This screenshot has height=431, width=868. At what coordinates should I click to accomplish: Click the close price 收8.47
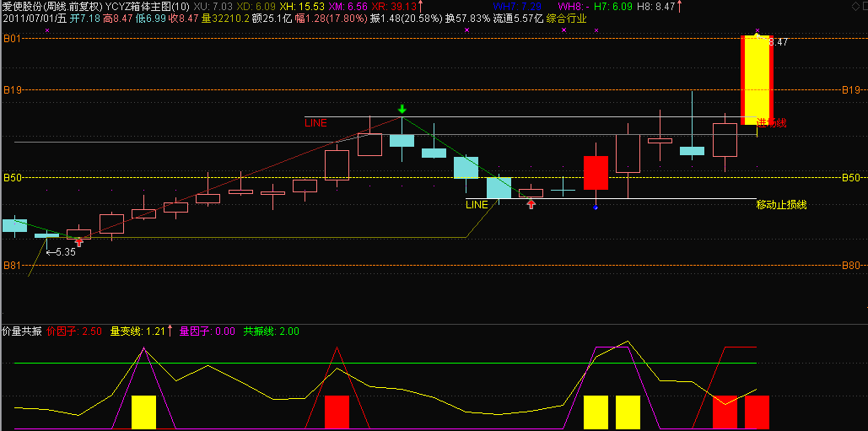(184, 19)
